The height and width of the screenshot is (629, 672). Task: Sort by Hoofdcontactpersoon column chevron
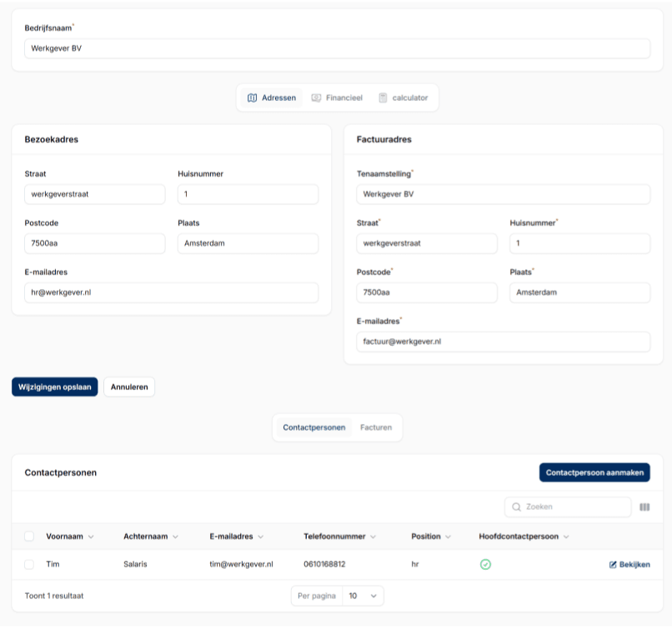click(x=566, y=537)
